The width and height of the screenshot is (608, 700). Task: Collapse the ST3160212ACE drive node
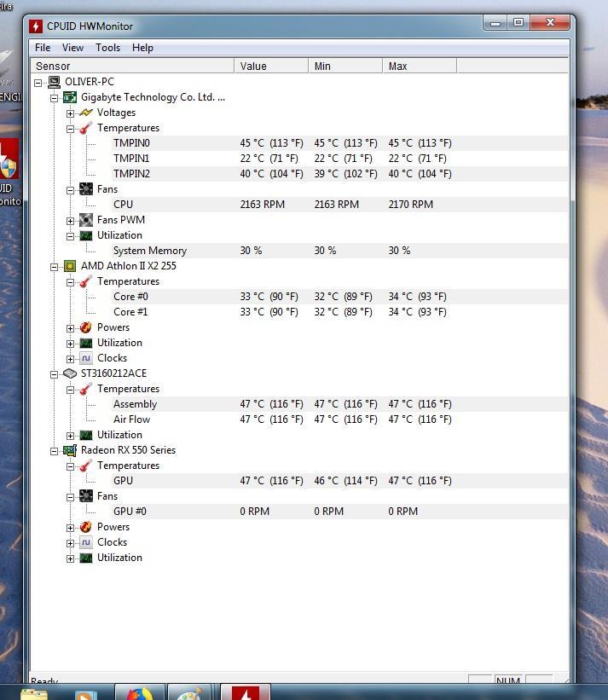[54, 374]
